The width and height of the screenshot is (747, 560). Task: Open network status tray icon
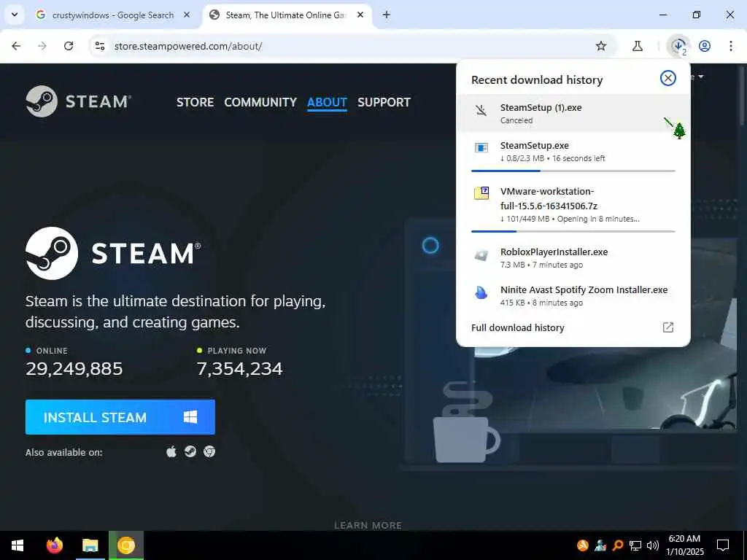(635, 545)
